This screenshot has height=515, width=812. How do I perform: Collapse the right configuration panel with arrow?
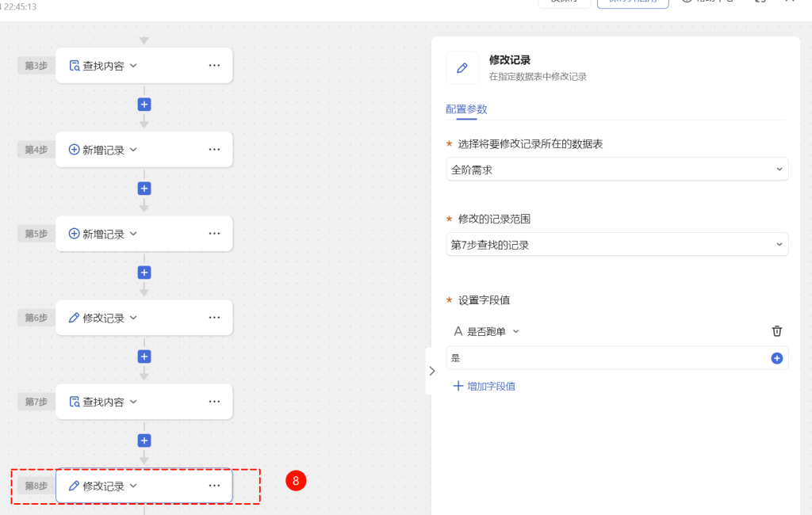click(432, 371)
